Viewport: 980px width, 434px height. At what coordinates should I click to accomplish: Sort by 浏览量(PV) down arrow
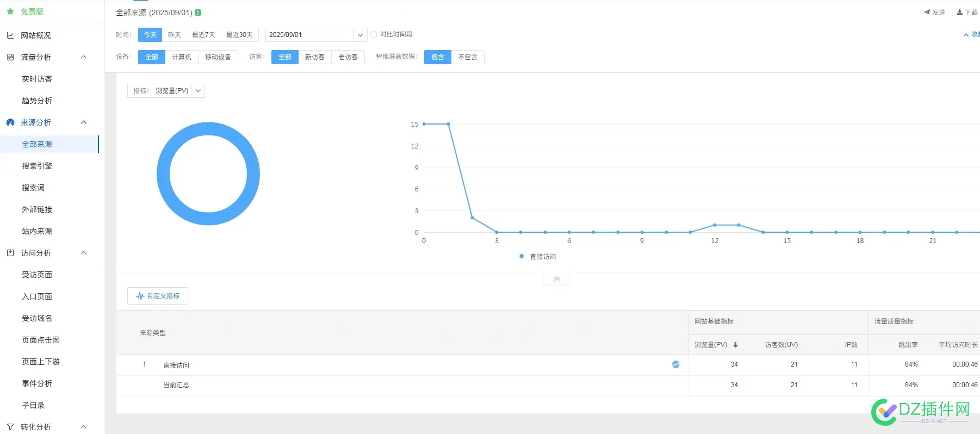(735, 345)
